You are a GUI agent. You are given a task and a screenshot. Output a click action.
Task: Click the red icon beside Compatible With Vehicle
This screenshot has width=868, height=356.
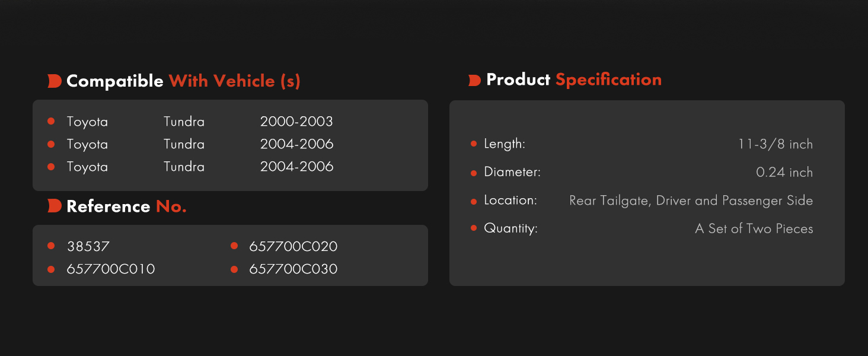pos(55,81)
